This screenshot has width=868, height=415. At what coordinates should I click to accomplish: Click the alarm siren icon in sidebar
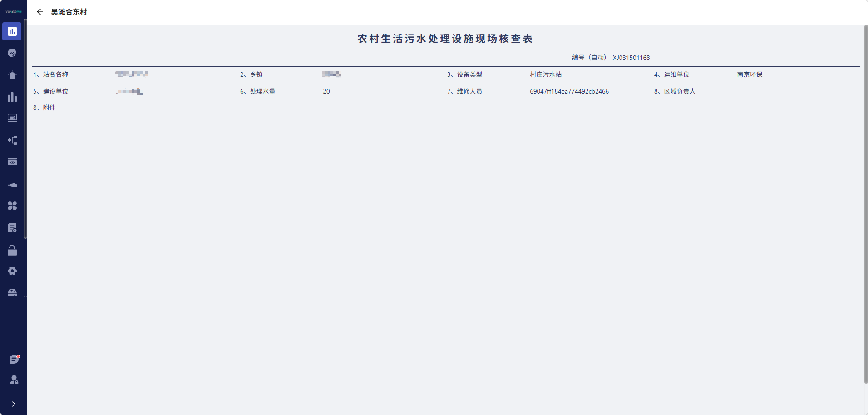point(12,75)
